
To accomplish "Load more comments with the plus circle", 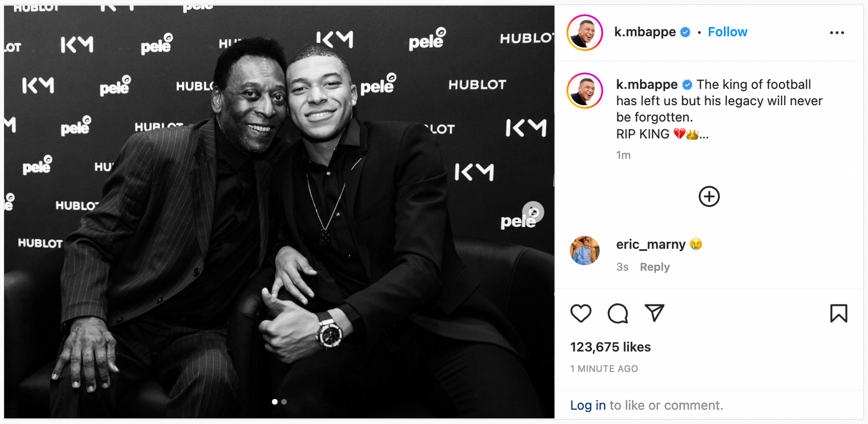I will coord(709,196).
